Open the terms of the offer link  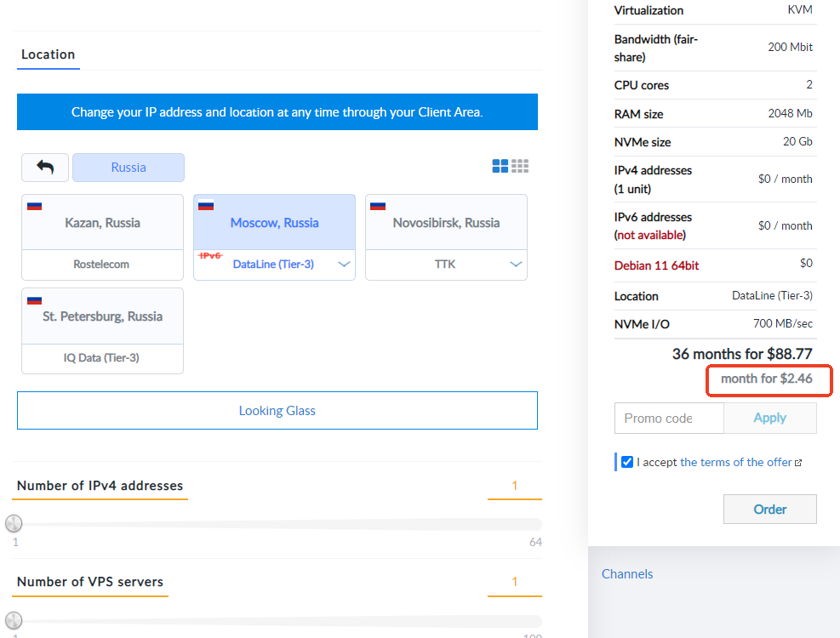735,462
